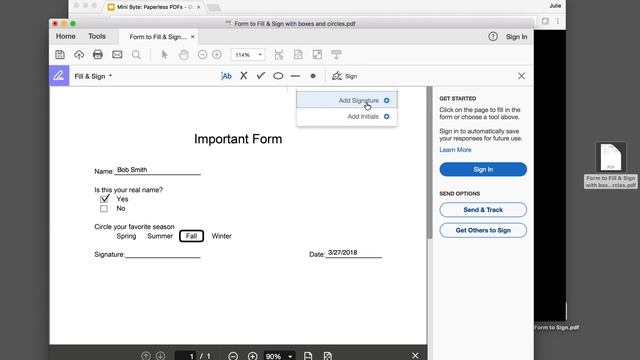
Task: Click the Winter season word
Action: coord(222,236)
